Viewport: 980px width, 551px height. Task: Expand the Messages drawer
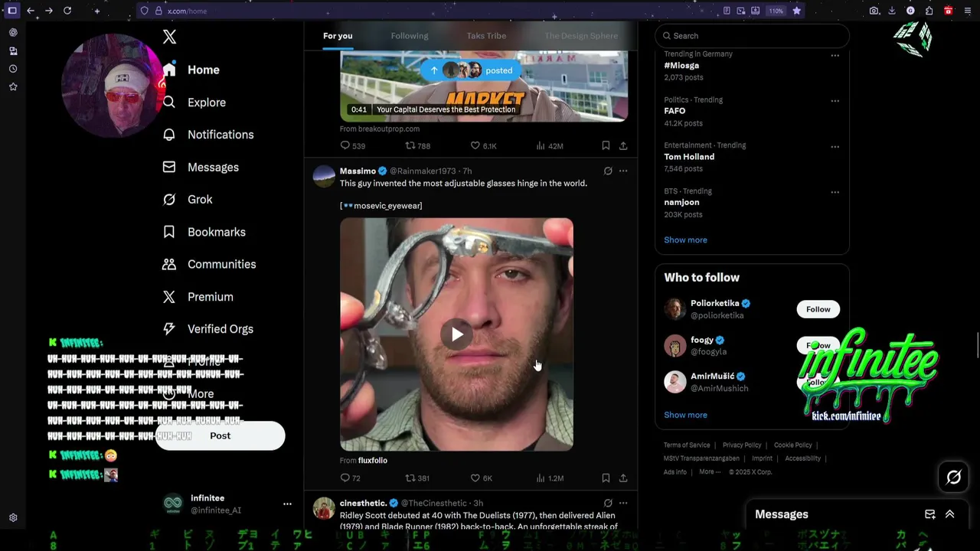949,514
